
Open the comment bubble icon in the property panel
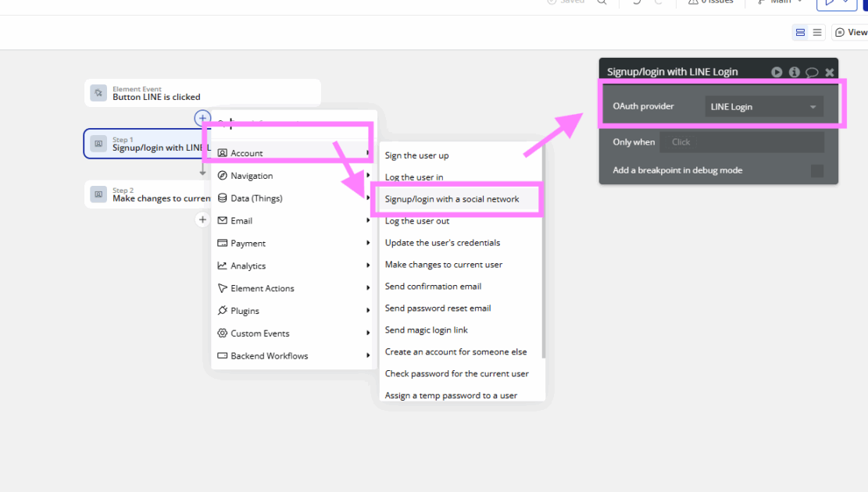(812, 72)
